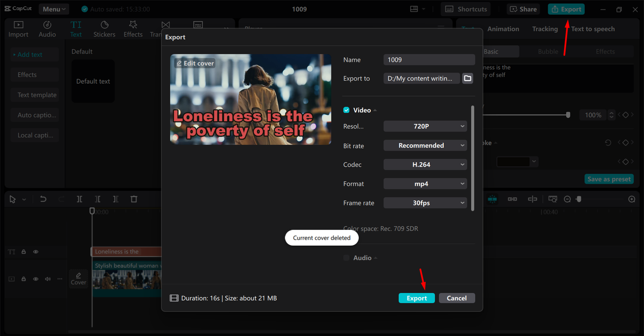This screenshot has height=336, width=644.
Task: Open dropdown arrow beside the select tool
Action: (x=24, y=199)
